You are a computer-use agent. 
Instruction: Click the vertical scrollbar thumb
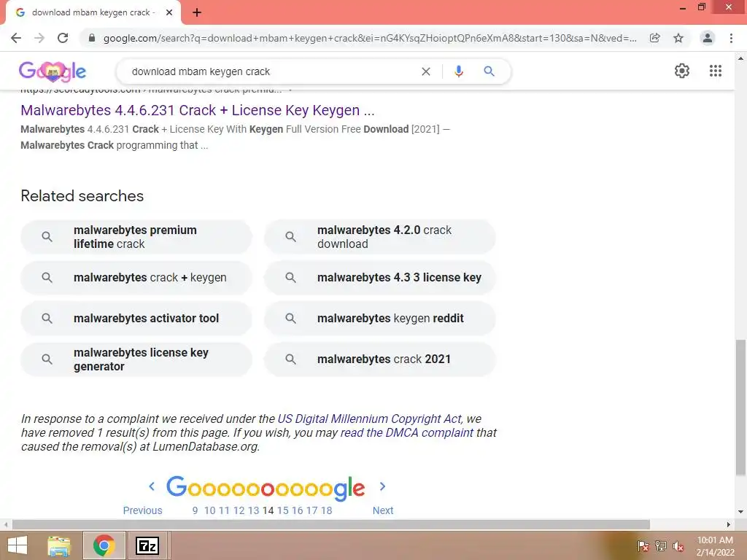(740, 407)
